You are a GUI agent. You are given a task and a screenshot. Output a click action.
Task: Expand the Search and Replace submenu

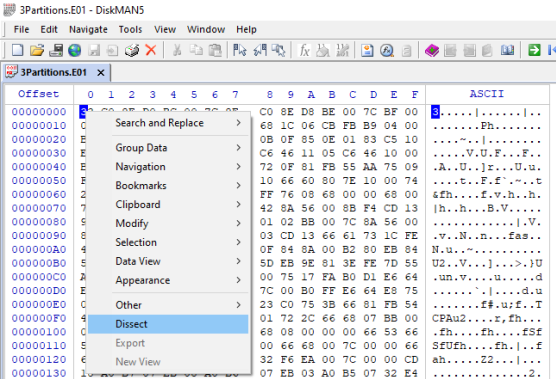click(168, 123)
